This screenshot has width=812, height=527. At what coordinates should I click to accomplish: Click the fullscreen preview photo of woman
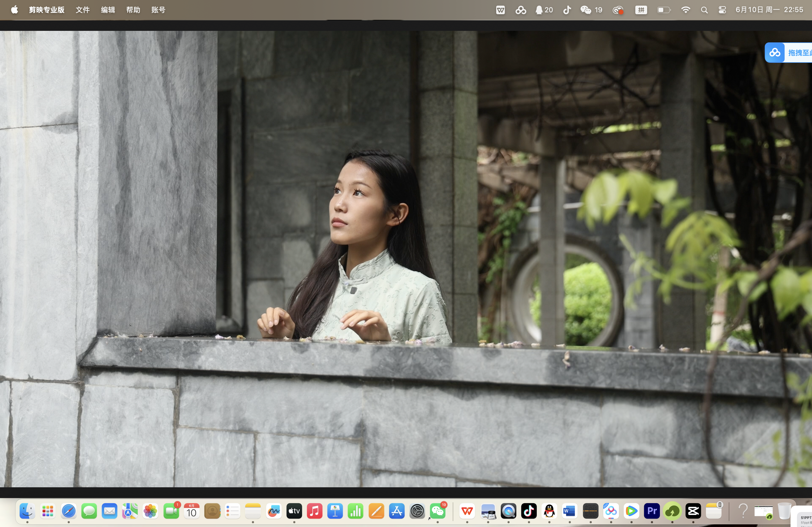tap(406, 259)
